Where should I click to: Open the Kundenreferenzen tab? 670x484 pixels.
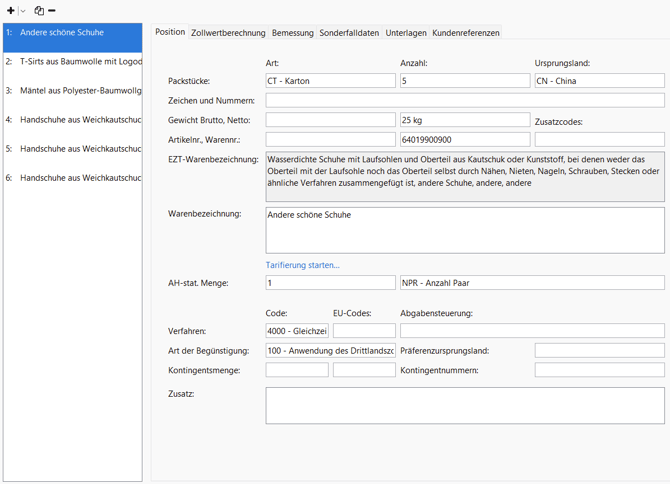(x=466, y=33)
